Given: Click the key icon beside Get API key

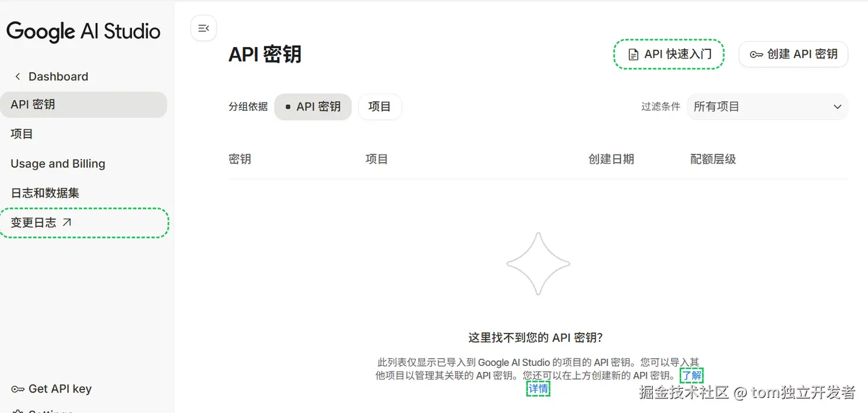Looking at the screenshot, I should [x=18, y=389].
